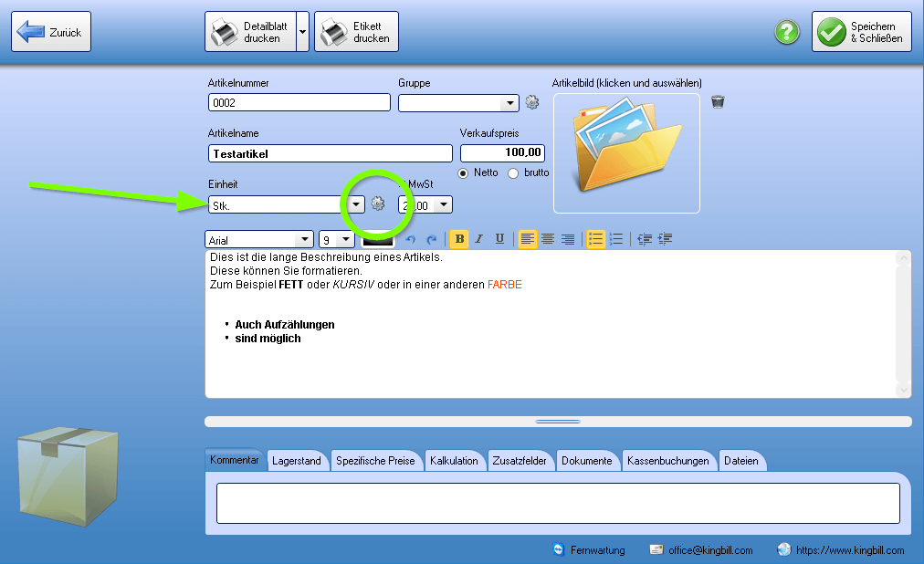924x564 pixels.
Task: Apply underline formatting in the editor
Action: click(x=499, y=239)
